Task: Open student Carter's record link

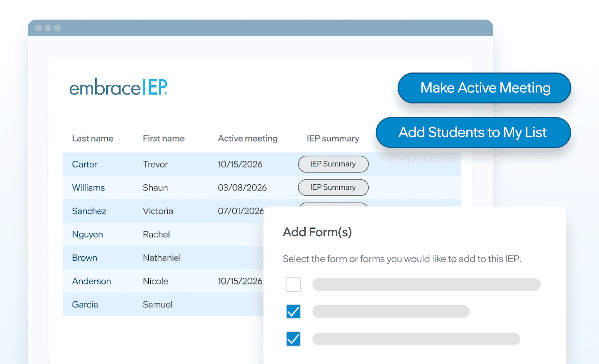Action: pyautogui.click(x=85, y=164)
